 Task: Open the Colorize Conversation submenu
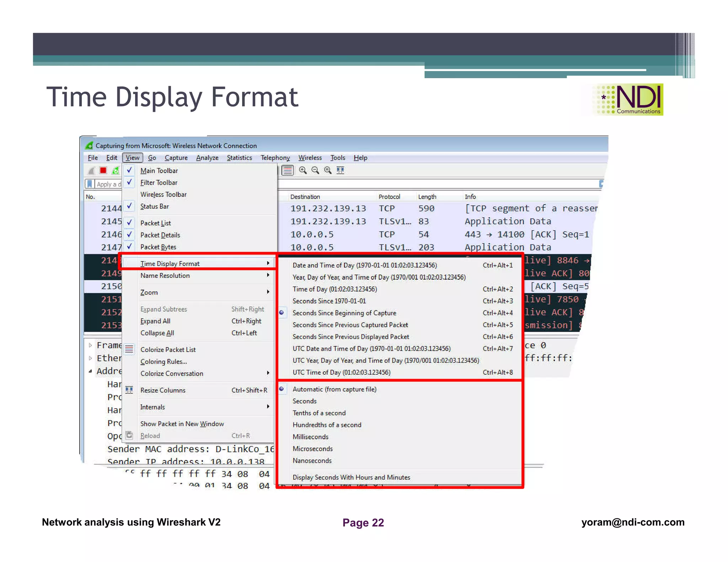(x=198, y=373)
